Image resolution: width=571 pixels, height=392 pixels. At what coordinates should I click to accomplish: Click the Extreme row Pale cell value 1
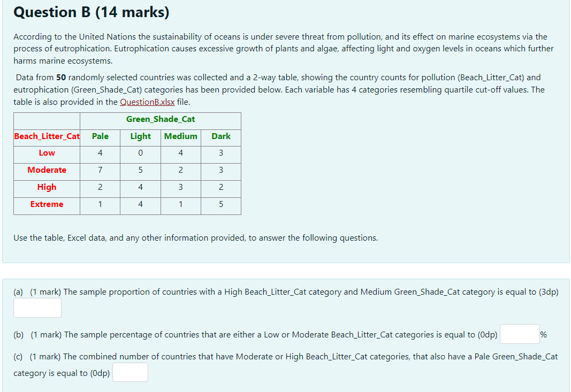click(x=100, y=204)
